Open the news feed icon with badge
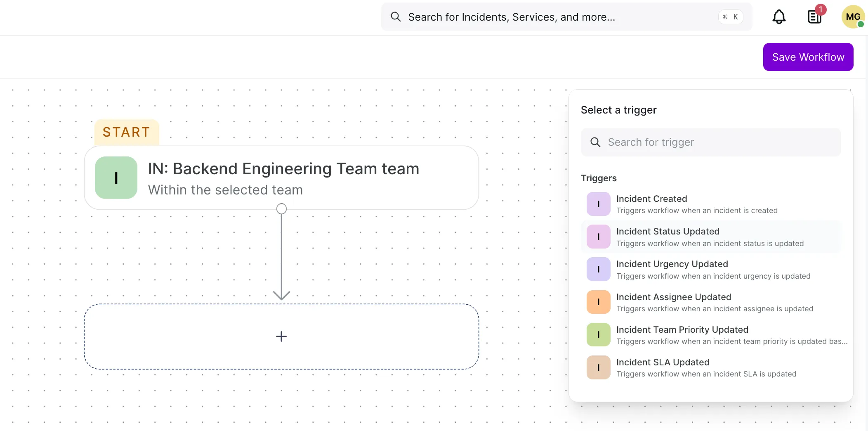The image size is (868, 431). click(x=816, y=16)
